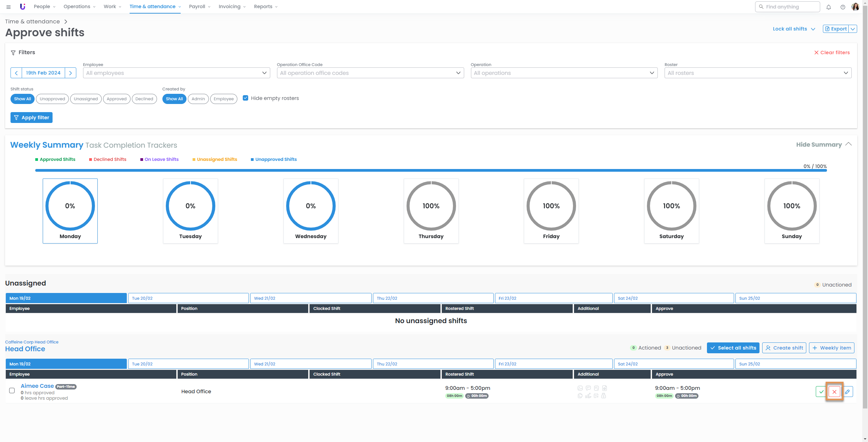Select the Thursday 100% completion tracker
868x442 pixels.
click(431, 211)
